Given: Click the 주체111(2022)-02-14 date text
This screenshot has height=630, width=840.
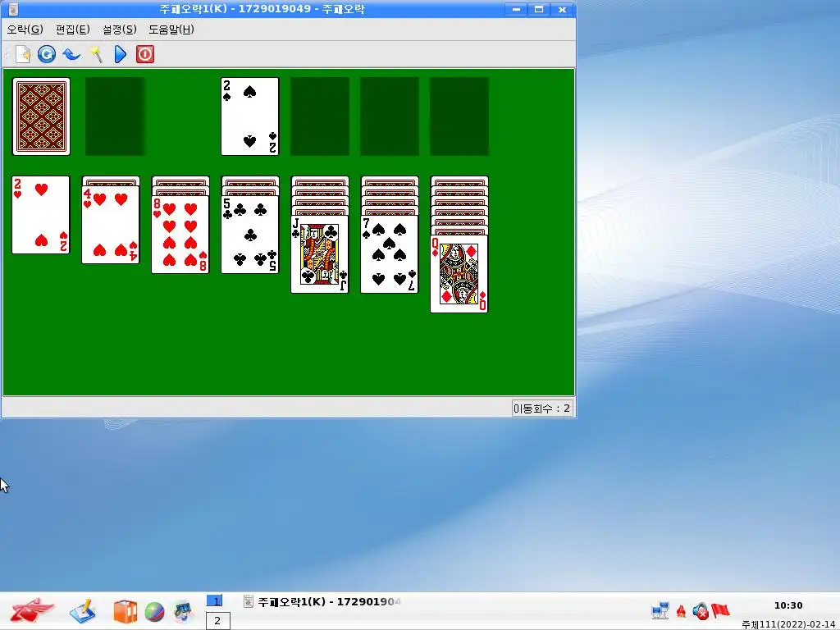Looking at the screenshot, I should (790, 624).
